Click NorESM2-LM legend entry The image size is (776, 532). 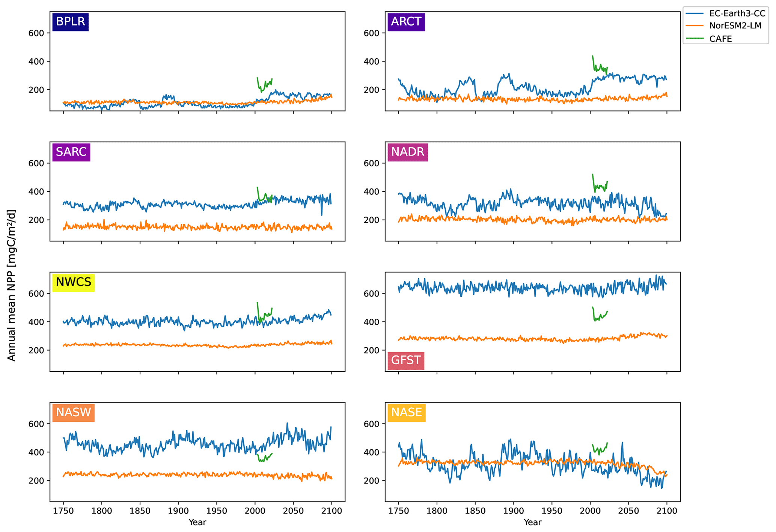[735, 26]
